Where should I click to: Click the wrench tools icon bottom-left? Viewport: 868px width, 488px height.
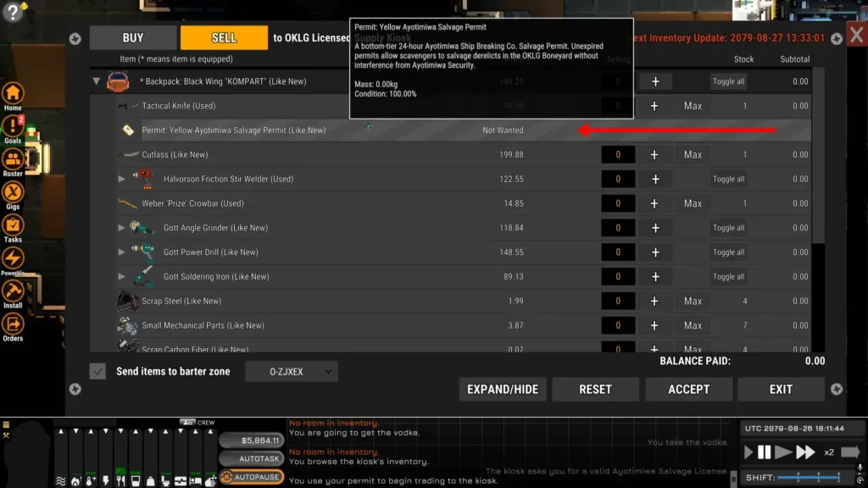pos(6,435)
